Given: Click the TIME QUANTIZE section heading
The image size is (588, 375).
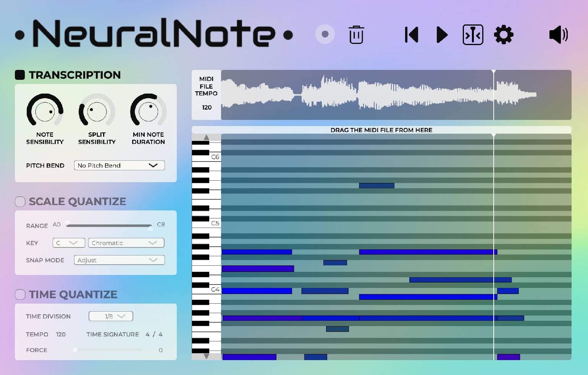Looking at the screenshot, I should pyautogui.click(x=73, y=294).
